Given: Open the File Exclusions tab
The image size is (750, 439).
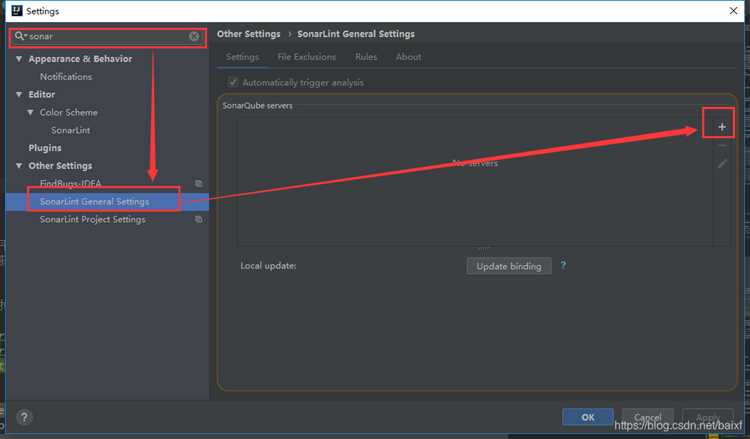Looking at the screenshot, I should (307, 57).
